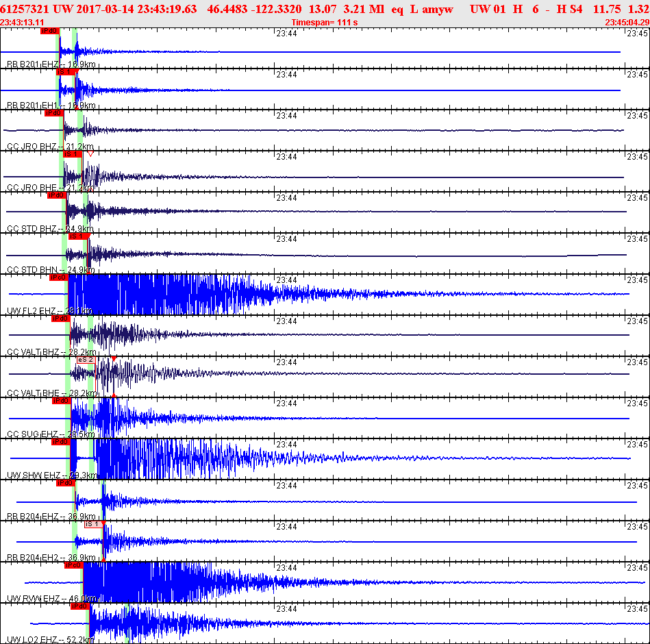Click the end time 23:45:04.29 label
Image resolution: width=650 pixels, height=644 pixels.
626,23
